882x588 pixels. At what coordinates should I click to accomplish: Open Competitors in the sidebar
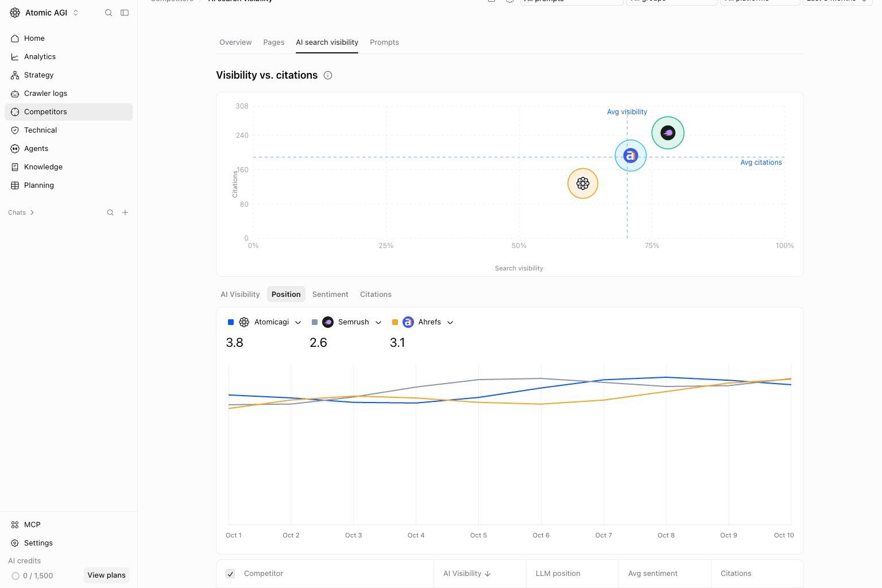[68, 112]
